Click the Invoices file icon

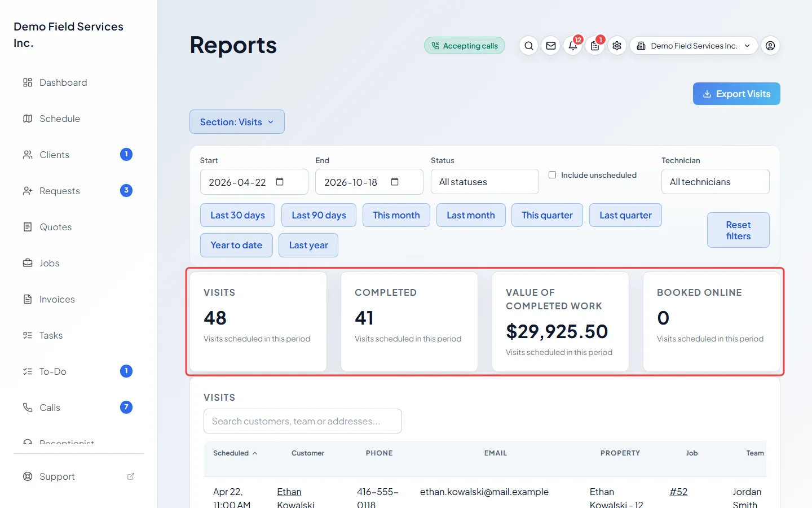tap(28, 299)
